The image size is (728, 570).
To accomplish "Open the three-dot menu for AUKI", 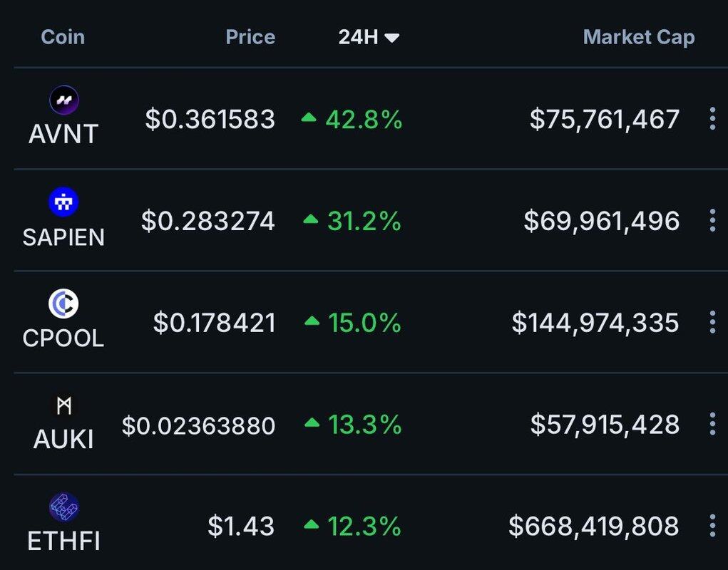I will (712, 424).
